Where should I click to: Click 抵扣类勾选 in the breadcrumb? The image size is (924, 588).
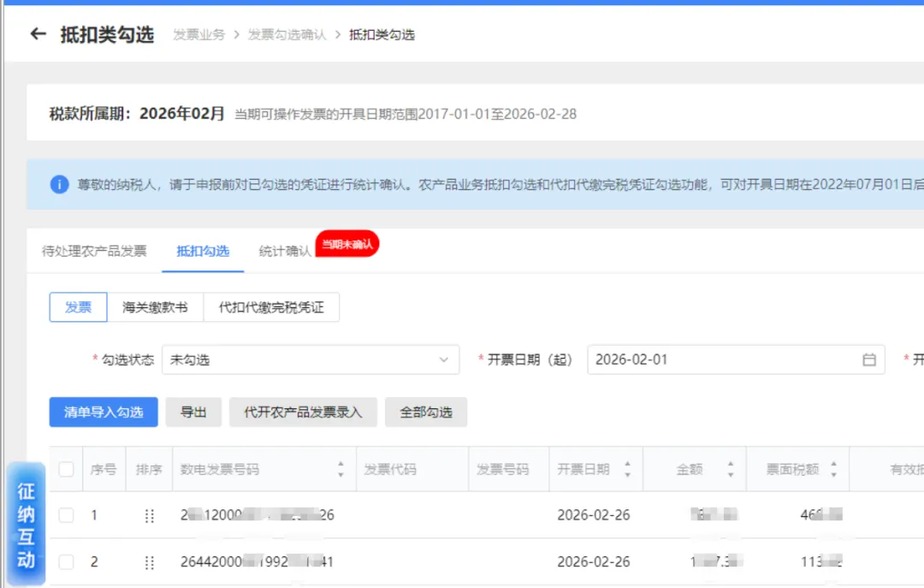click(x=382, y=35)
